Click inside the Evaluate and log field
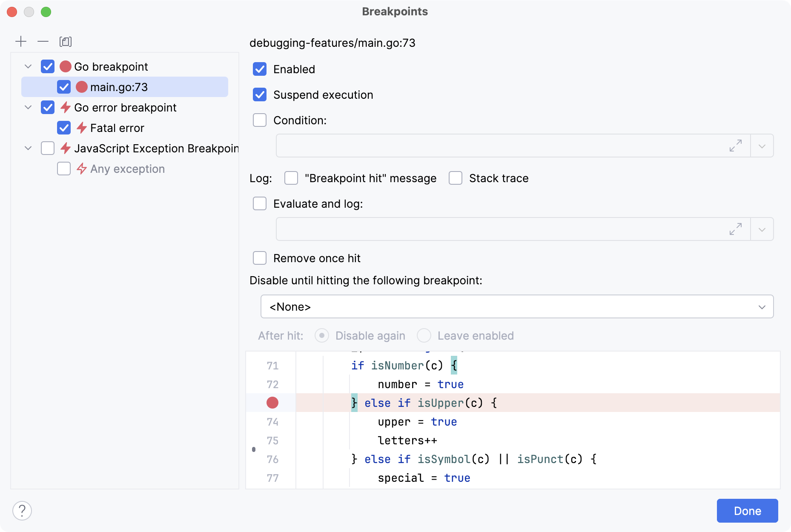Image resolution: width=791 pixels, height=532 pixels. (502, 229)
